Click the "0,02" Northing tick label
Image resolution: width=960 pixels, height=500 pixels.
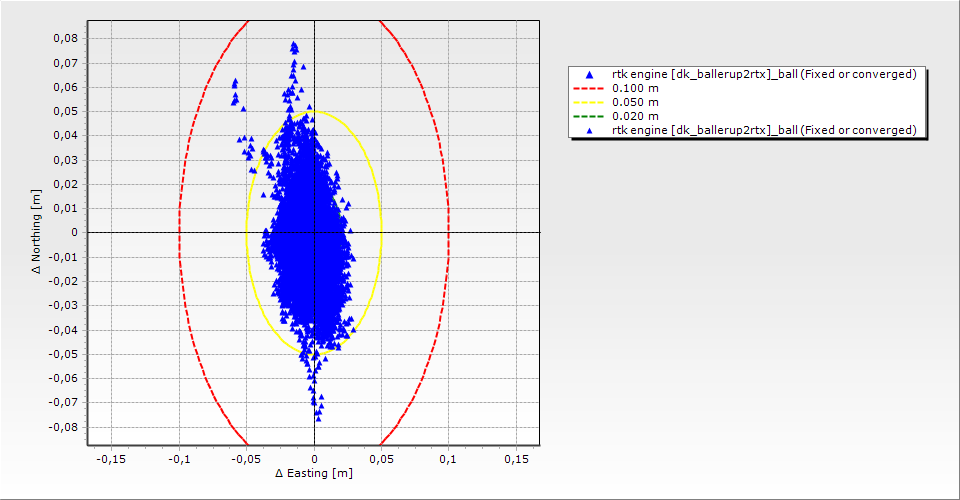point(66,184)
